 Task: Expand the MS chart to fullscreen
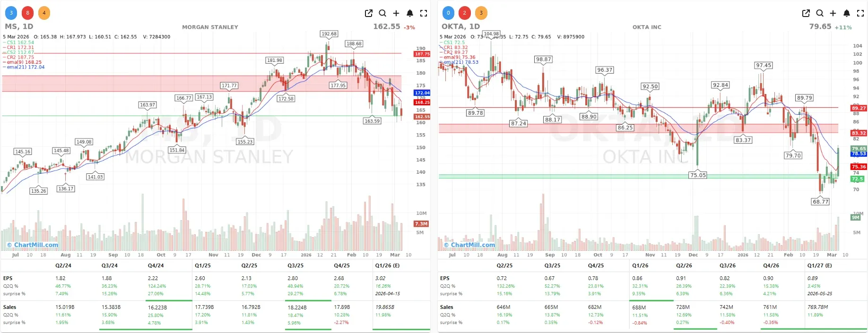tap(424, 13)
